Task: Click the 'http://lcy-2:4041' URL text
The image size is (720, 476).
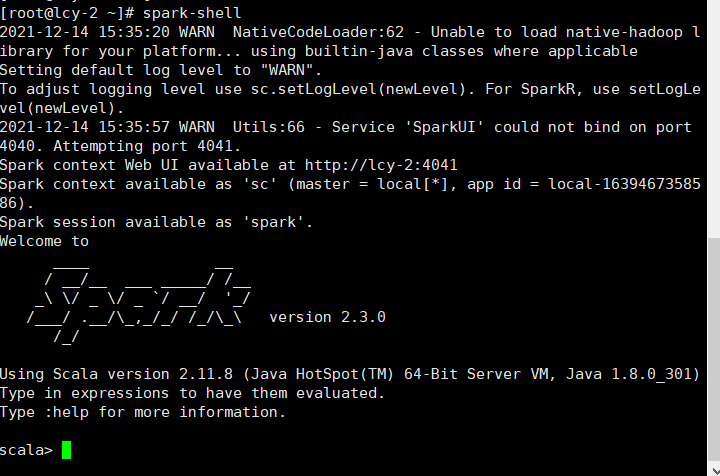Action: [x=381, y=165]
